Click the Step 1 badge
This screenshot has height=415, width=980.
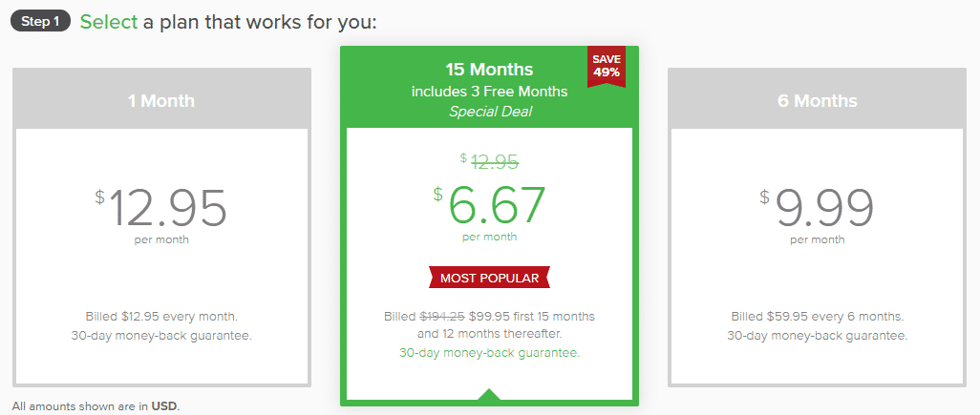tap(40, 21)
